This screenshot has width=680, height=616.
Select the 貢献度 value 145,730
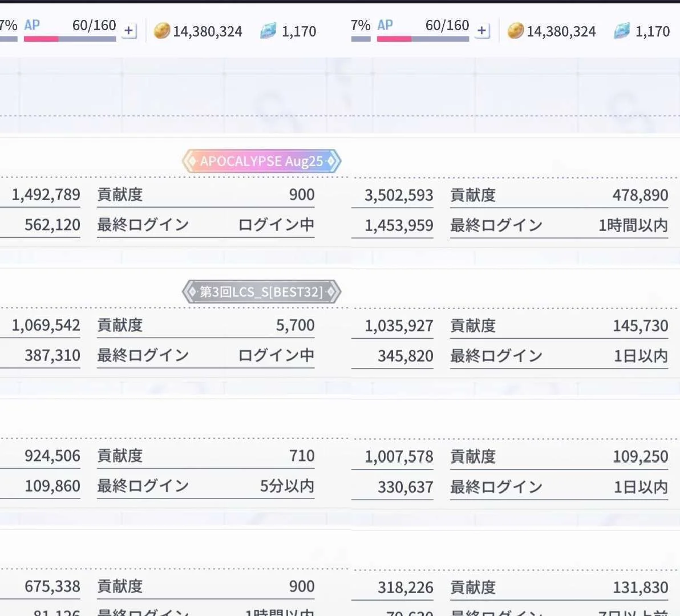coord(640,326)
